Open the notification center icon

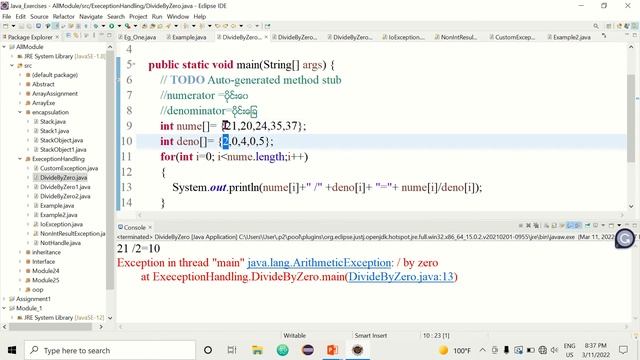point(623,350)
